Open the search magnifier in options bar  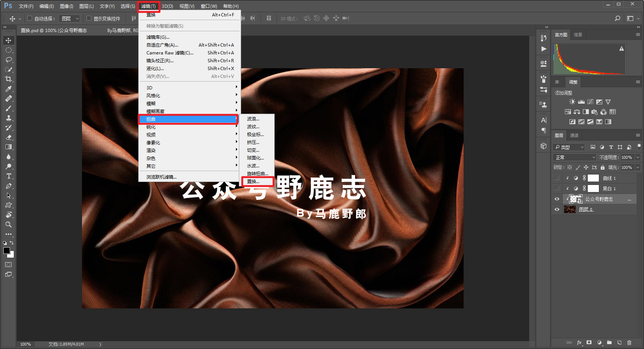(618, 18)
